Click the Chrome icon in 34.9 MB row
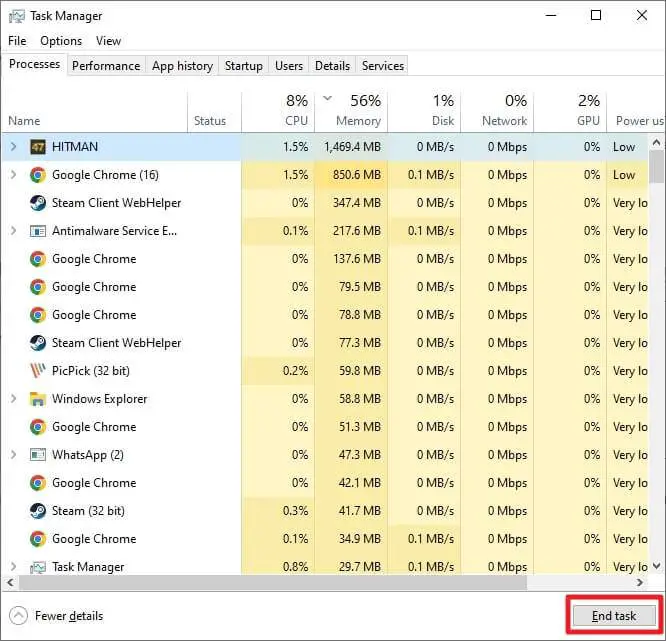This screenshot has width=666, height=641. [x=38, y=539]
